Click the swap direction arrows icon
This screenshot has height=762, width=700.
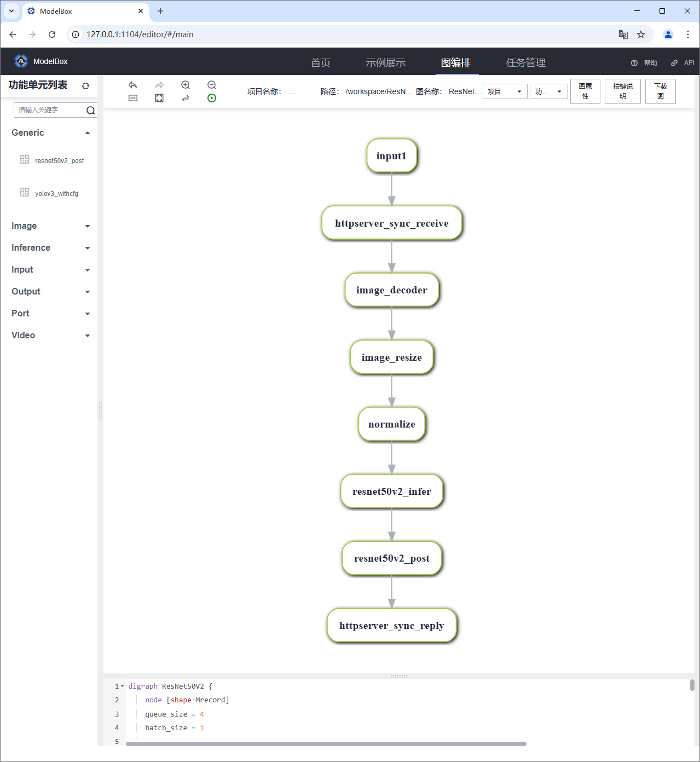(x=186, y=98)
